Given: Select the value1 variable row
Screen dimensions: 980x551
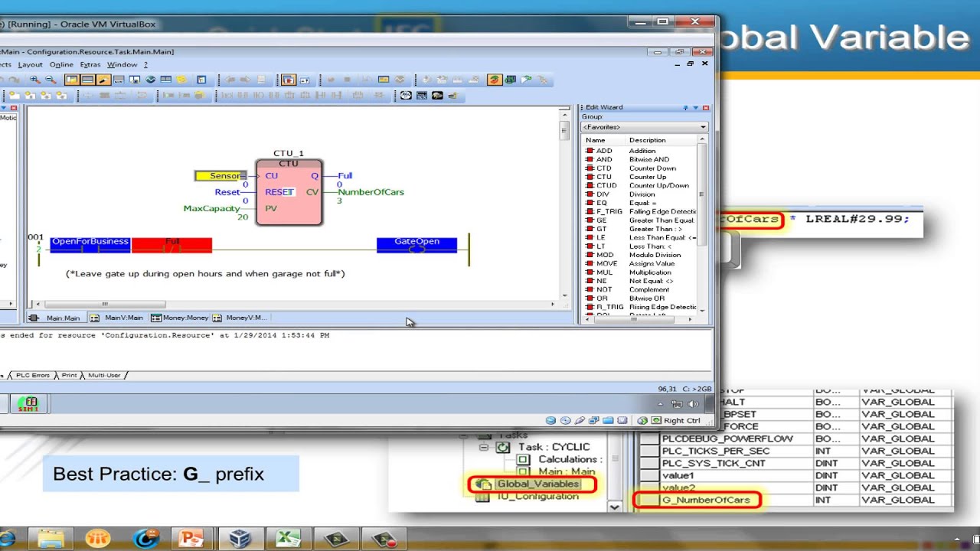Looking at the screenshot, I should 796,475.
